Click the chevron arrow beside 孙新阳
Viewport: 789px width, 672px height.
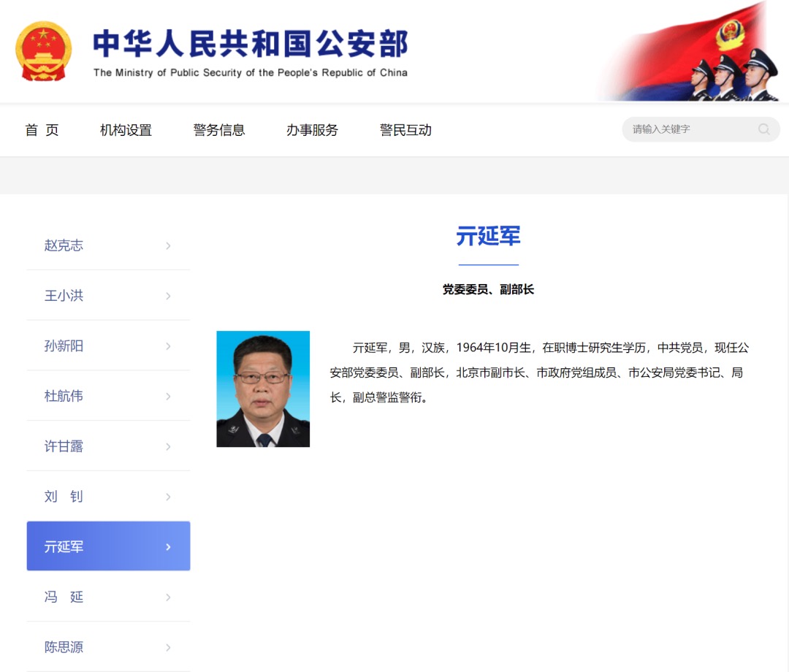[x=169, y=346]
